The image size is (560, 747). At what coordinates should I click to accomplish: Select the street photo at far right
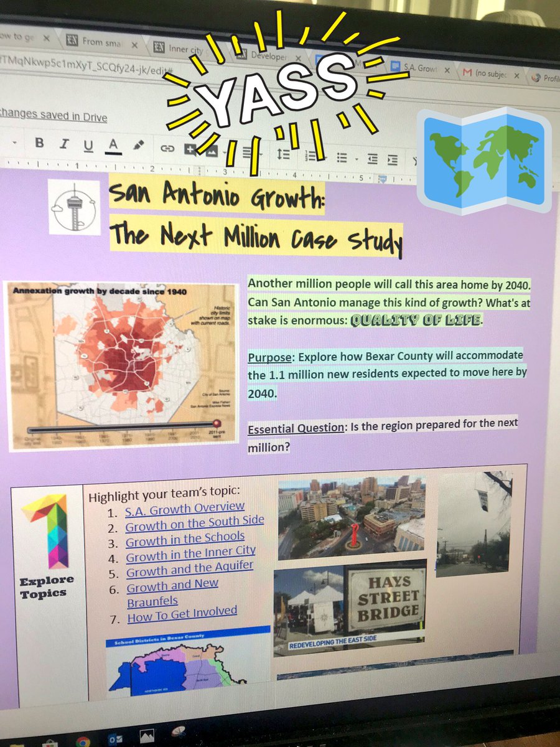tap(474, 523)
